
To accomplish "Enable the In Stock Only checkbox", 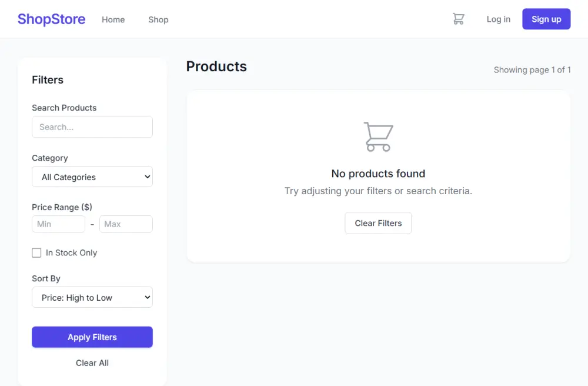I will coord(36,252).
